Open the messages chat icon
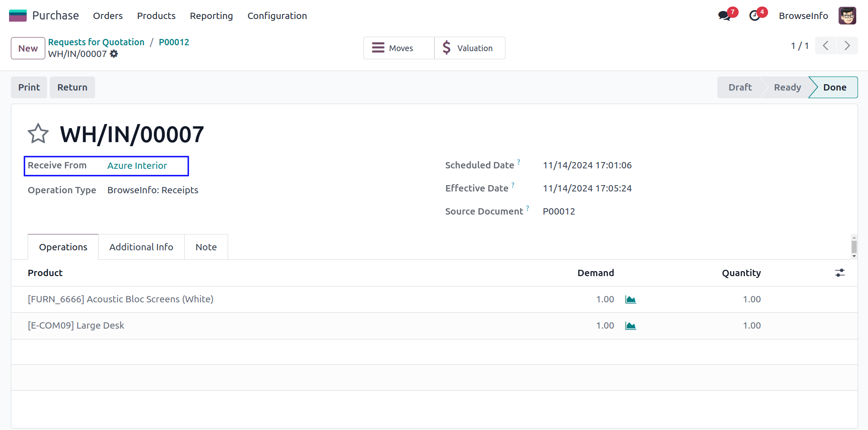 tap(724, 16)
